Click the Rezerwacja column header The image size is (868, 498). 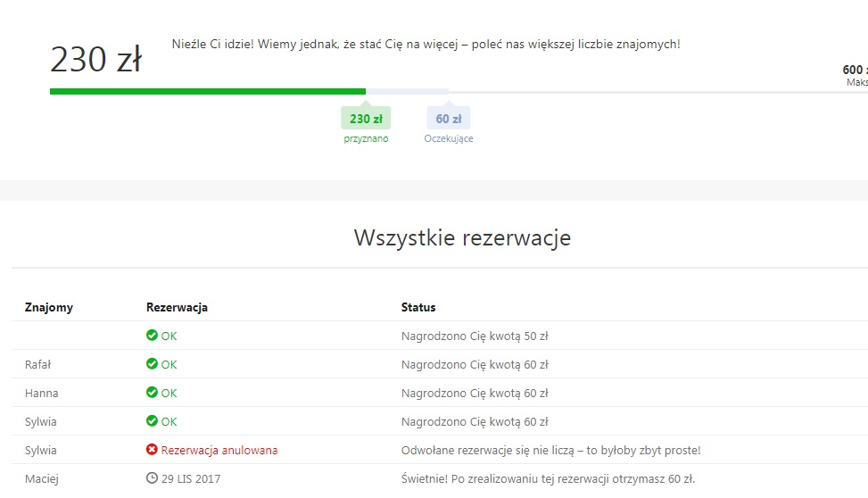pyautogui.click(x=177, y=307)
